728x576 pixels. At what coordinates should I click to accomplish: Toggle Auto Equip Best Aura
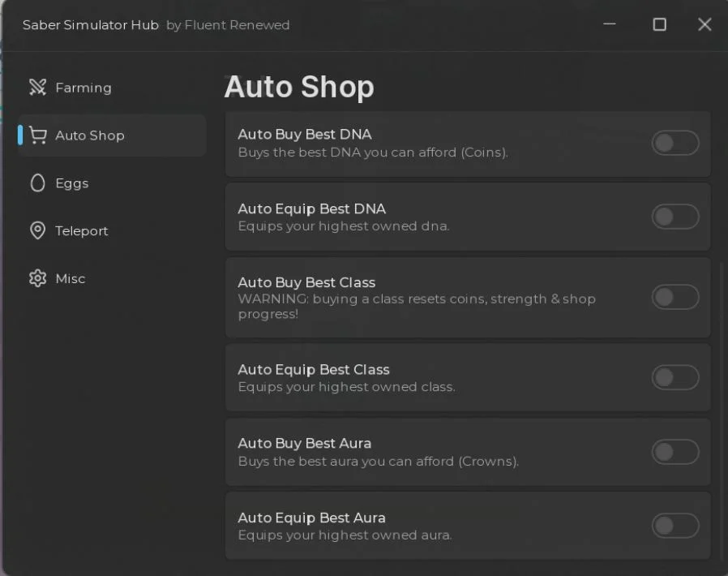675,526
